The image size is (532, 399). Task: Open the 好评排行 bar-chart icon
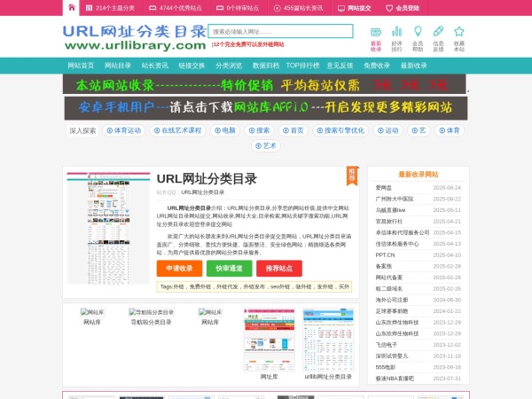point(396,39)
